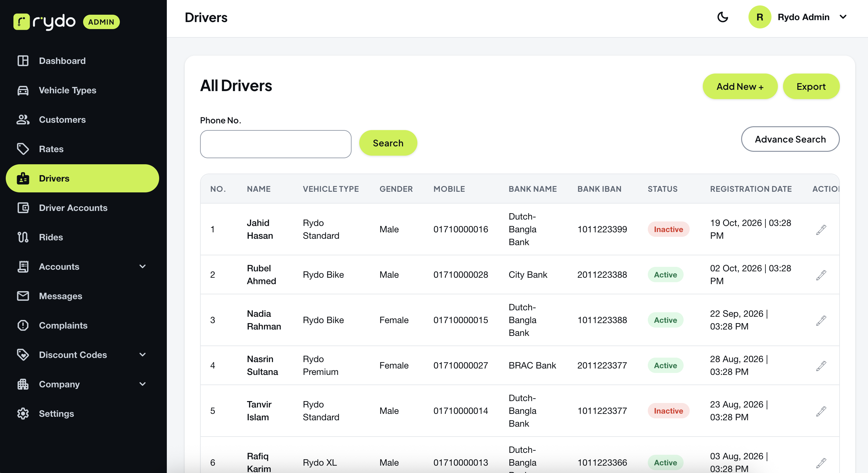
Task: Edit driver Jahid Hasan pencil icon
Action: [821, 230]
